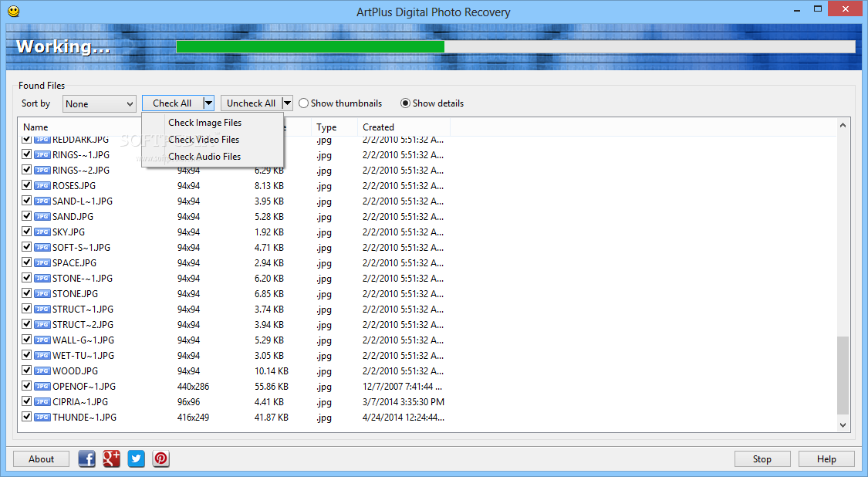Sort by the Name column header
Screen dimensions: 868x477
click(x=35, y=127)
